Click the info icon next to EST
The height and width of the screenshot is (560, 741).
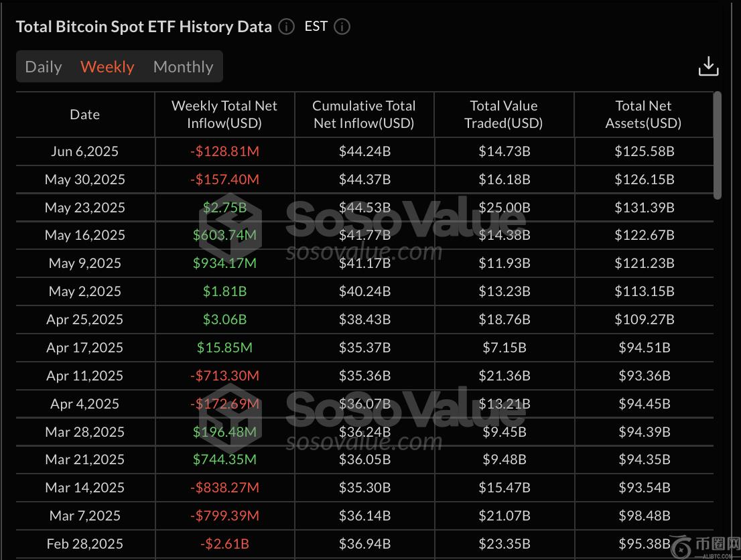point(342,27)
